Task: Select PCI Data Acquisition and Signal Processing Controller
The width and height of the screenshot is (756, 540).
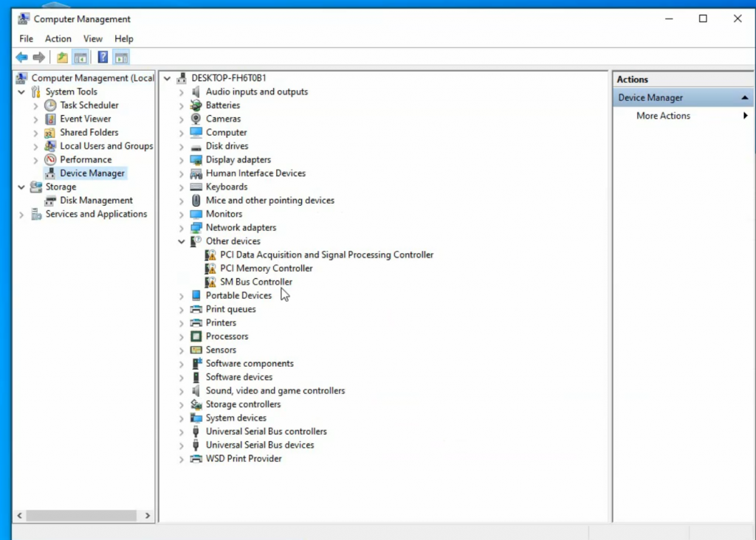Action: (326, 255)
